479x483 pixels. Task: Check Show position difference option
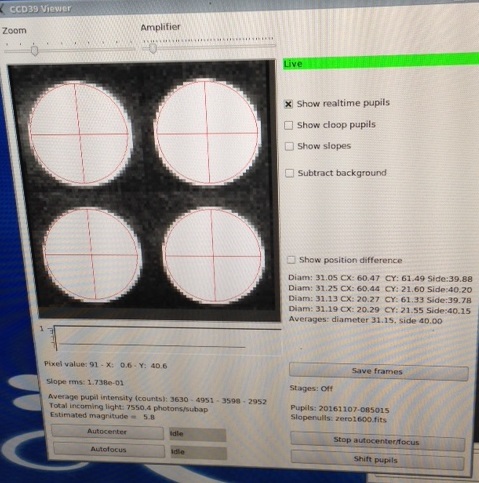click(291, 260)
